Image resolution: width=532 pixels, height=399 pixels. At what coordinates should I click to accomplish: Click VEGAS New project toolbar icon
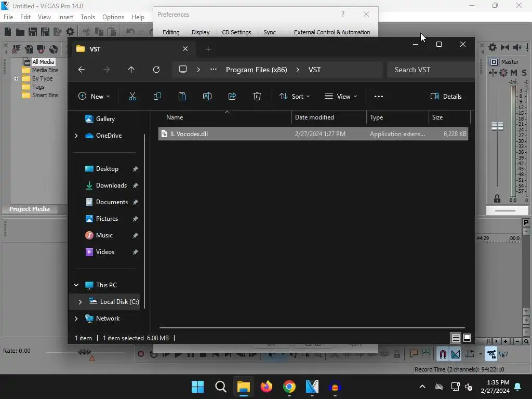pos(8,32)
